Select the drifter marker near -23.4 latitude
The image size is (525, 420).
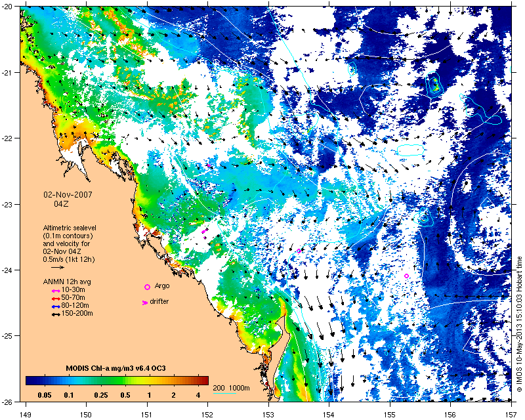pyautogui.click(x=204, y=232)
